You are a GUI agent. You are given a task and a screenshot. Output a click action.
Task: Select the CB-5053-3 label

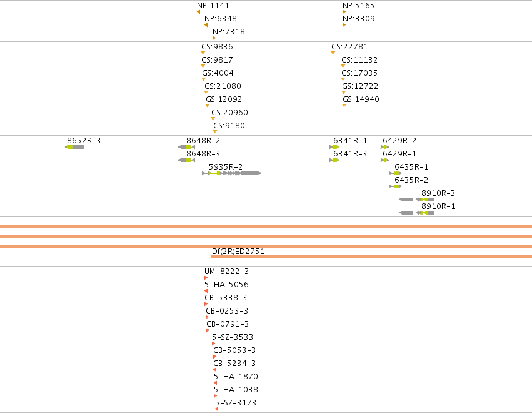pos(234,350)
